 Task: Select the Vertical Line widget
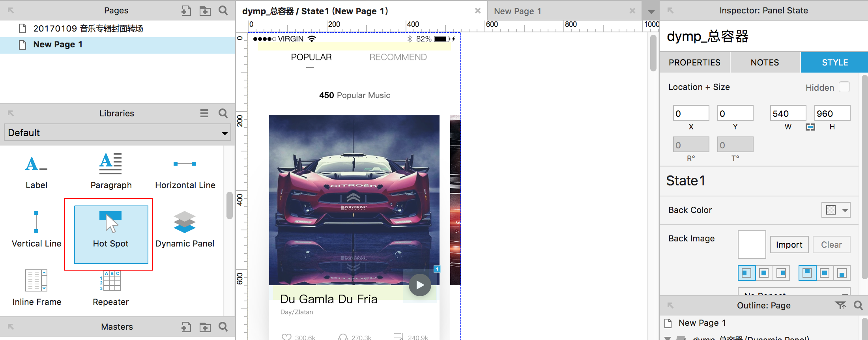pos(36,230)
